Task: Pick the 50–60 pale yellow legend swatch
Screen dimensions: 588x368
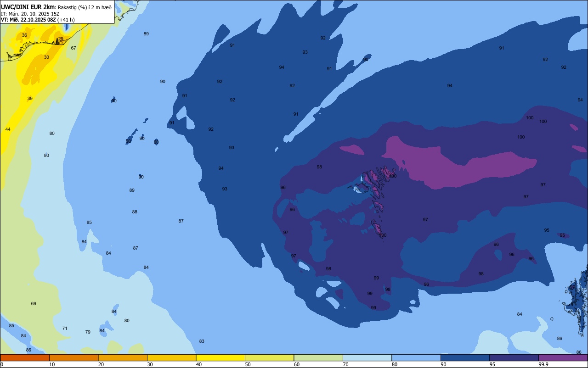Action: [269, 357]
